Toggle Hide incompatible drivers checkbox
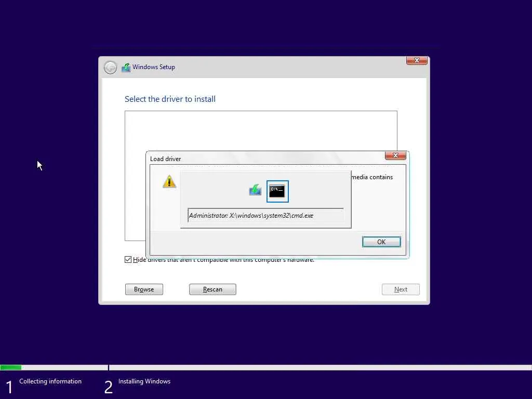The image size is (532, 399). point(128,260)
